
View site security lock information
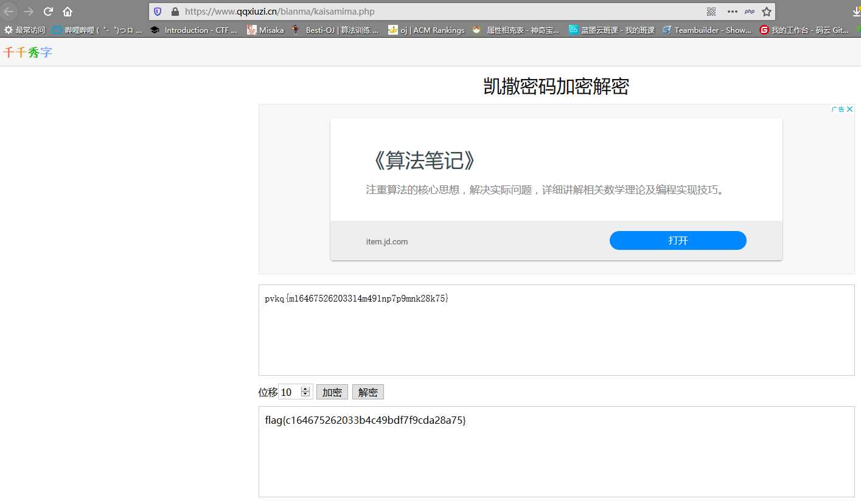pyautogui.click(x=175, y=11)
